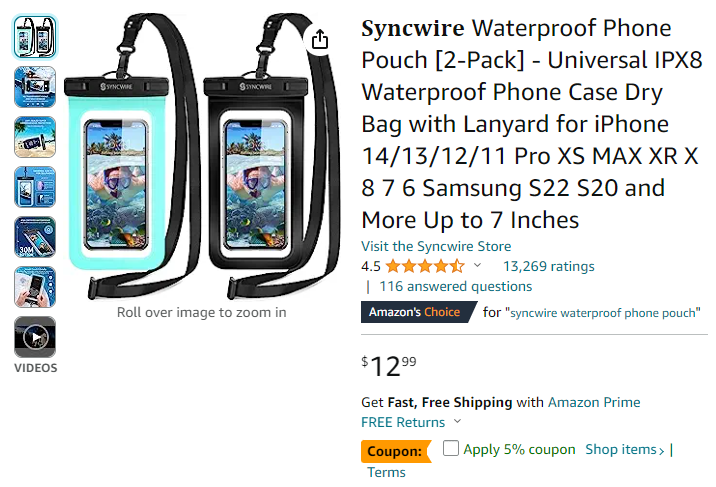Select the second thumbnail with blue infographic
Image resolution: width=716 pixels, height=487 pixels.
(x=35, y=87)
